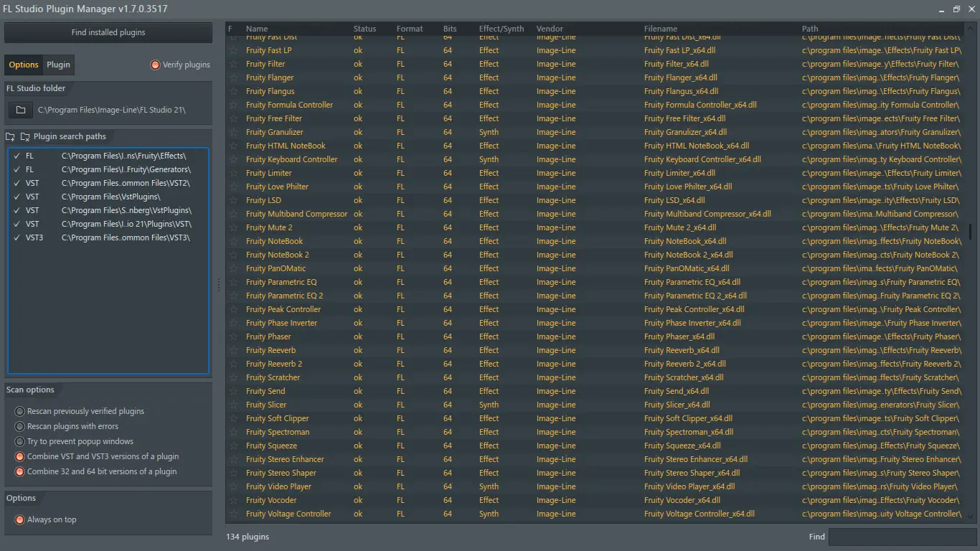Click the Fruity NoteBook 2 plugin name
The height and width of the screenshot is (551, 980).
click(278, 255)
